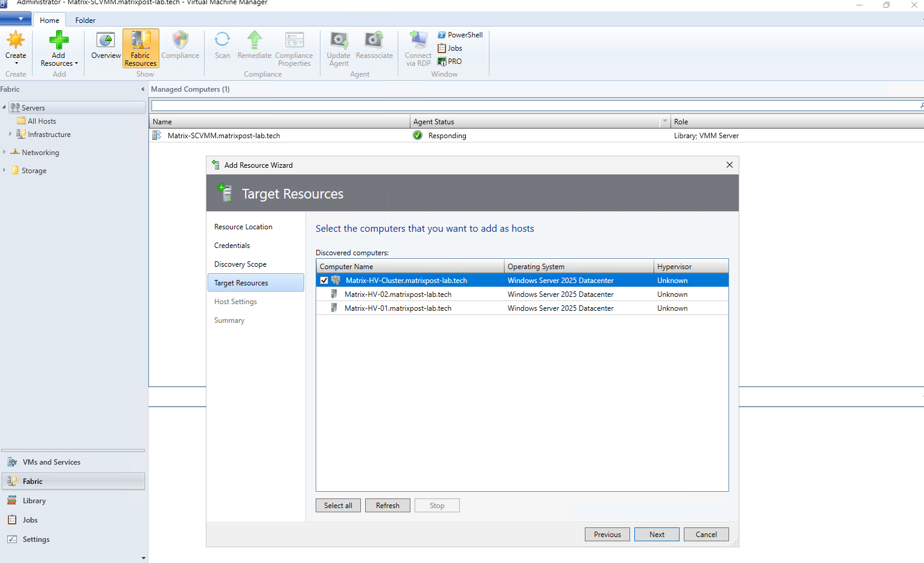Screen dimensions: 924x563
Task: Open Compliance Properties in ribbon
Action: [x=294, y=48]
